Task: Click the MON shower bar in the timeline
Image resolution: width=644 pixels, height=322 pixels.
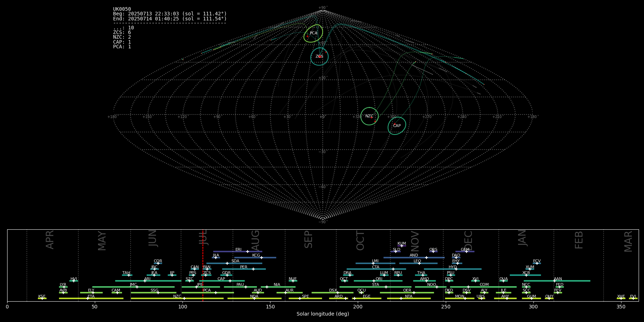Action: (460, 298)
